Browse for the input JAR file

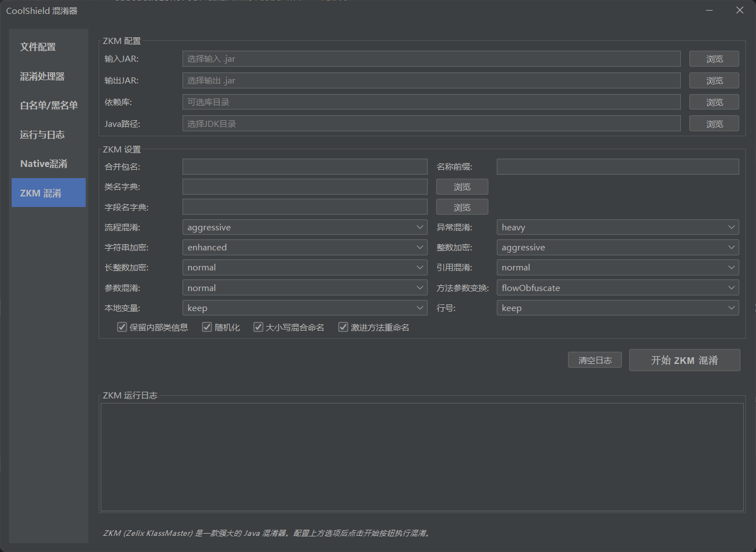(x=714, y=58)
